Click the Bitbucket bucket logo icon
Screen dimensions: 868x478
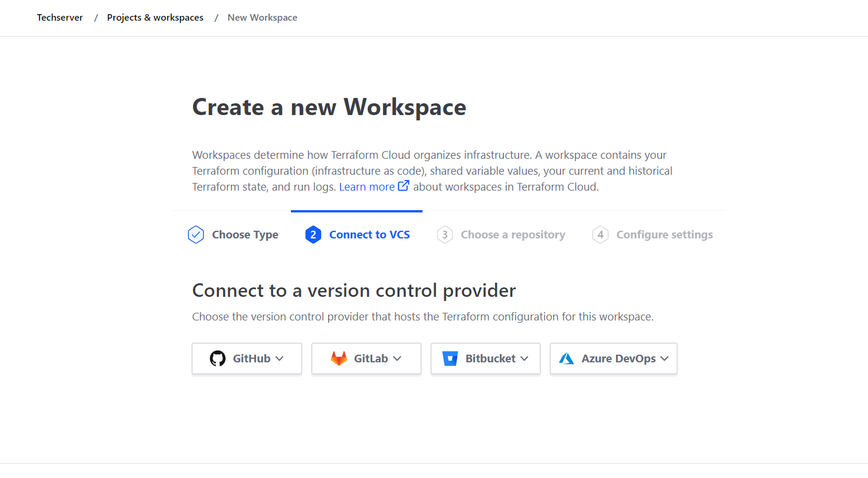point(450,358)
